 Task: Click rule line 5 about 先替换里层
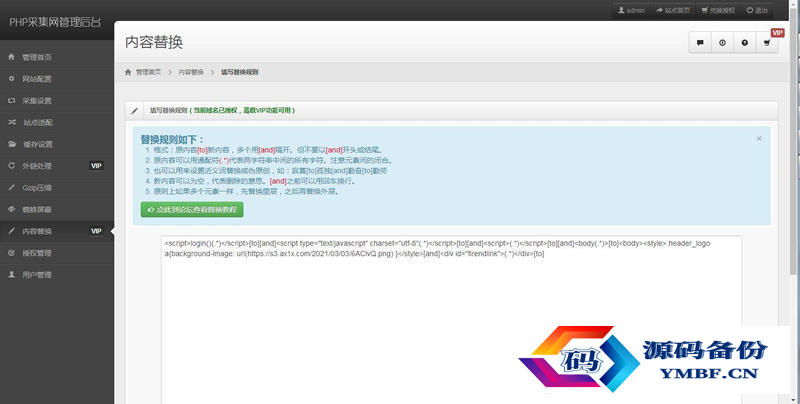[246, 192]
